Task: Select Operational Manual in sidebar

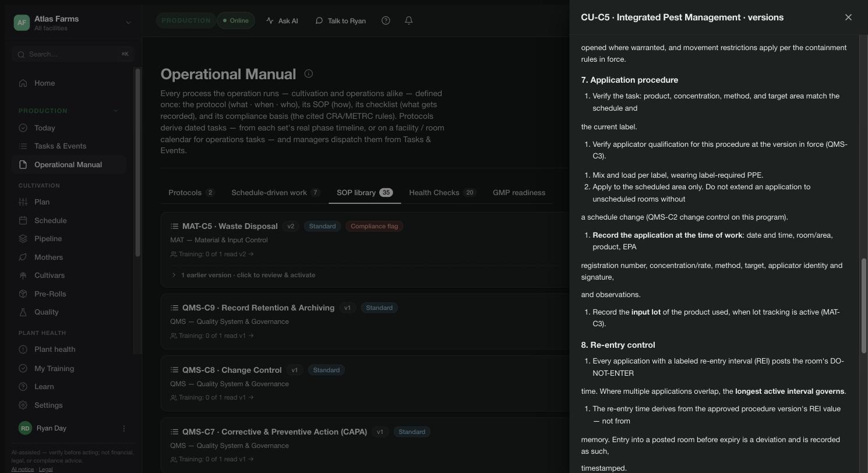Action: coord(69,165)
